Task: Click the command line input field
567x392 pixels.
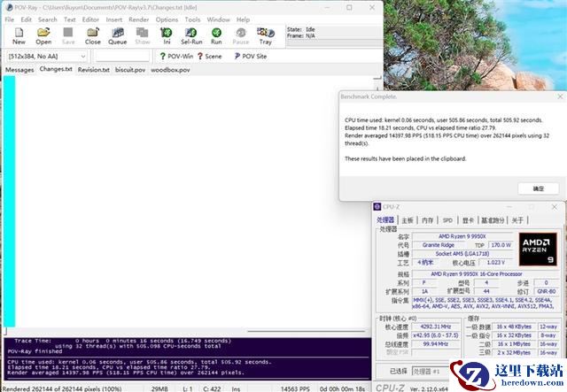Action: point(122,56)
